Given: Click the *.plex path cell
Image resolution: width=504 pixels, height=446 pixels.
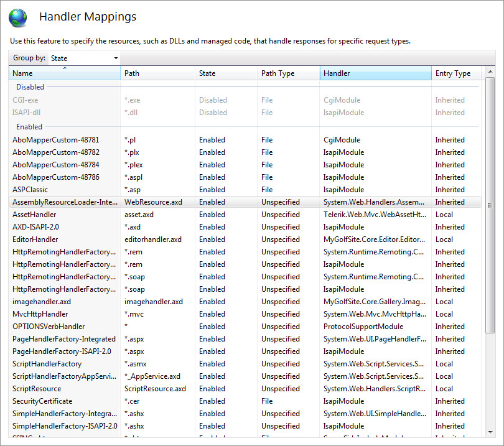Looking at the screenshot, I should coord(134,164).
